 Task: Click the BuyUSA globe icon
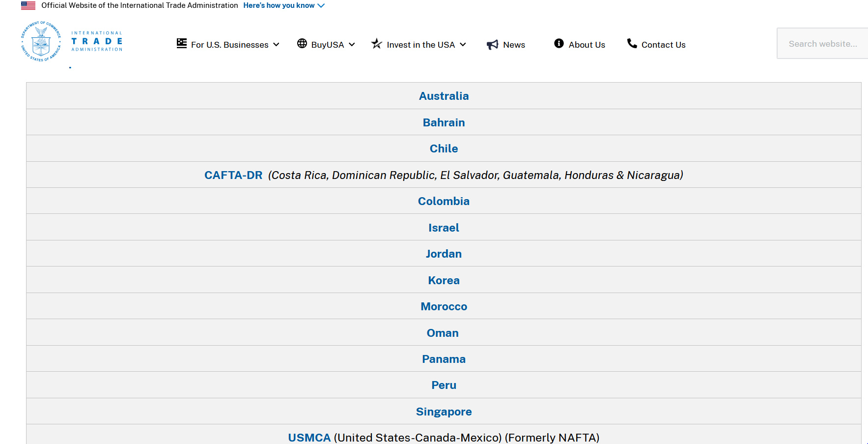[x=302, y=43]
